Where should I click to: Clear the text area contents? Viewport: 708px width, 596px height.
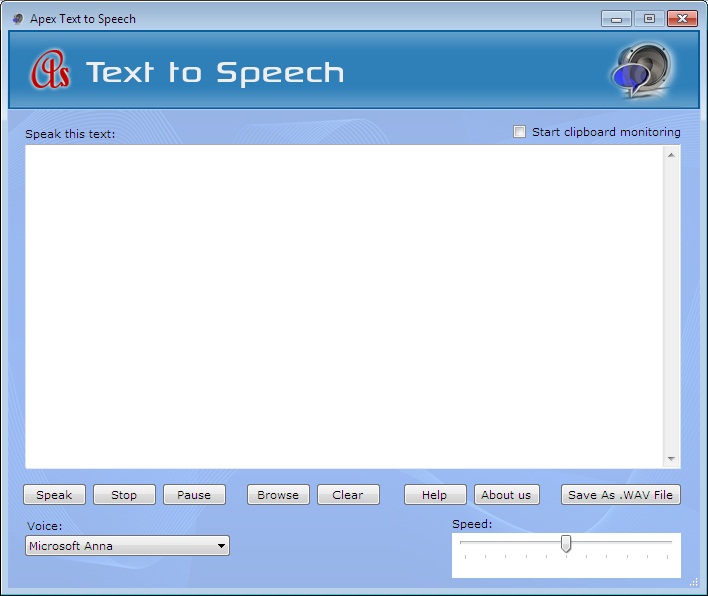(x=348, y=495)
